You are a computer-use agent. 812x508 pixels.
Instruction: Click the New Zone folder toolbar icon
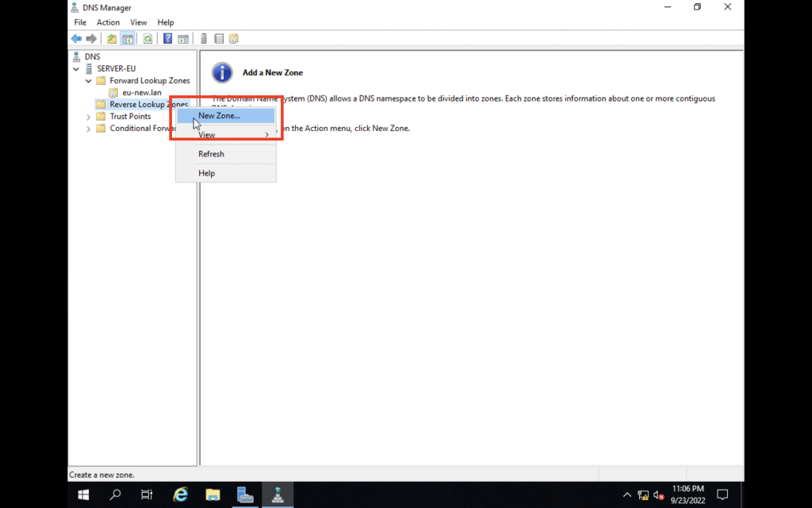234,39
